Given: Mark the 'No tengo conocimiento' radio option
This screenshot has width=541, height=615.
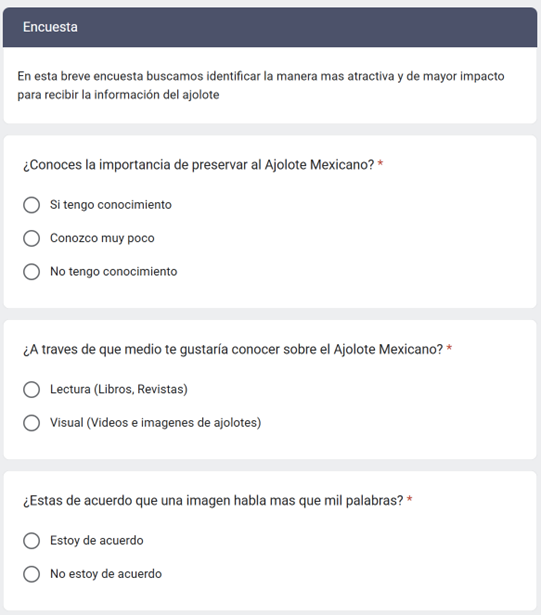Looking at the screenshot, I should 31,271.
